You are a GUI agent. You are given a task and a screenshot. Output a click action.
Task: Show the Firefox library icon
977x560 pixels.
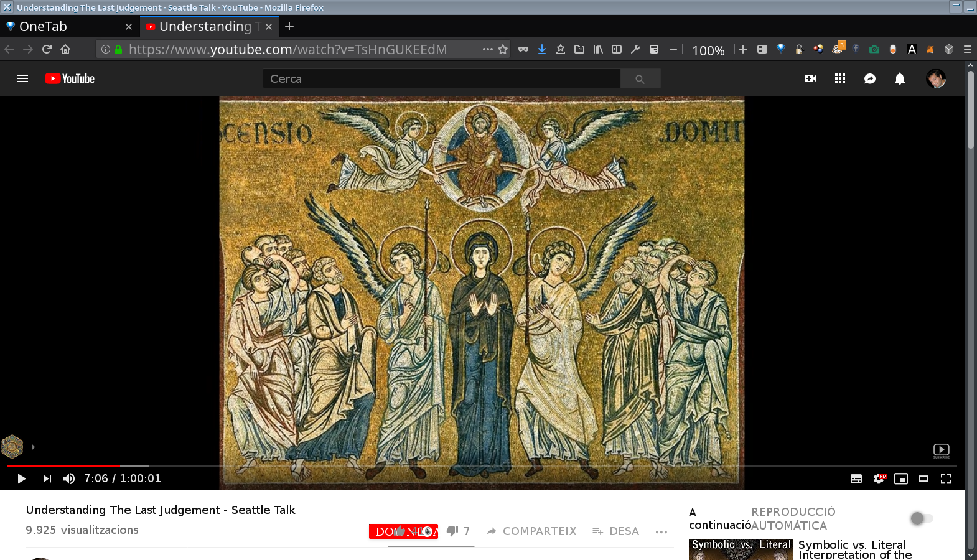click(598, 49)
